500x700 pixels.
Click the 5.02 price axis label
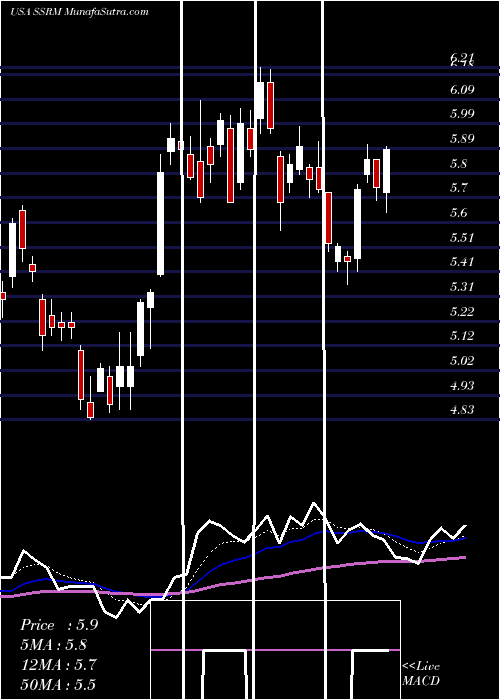tap(462, 361)
